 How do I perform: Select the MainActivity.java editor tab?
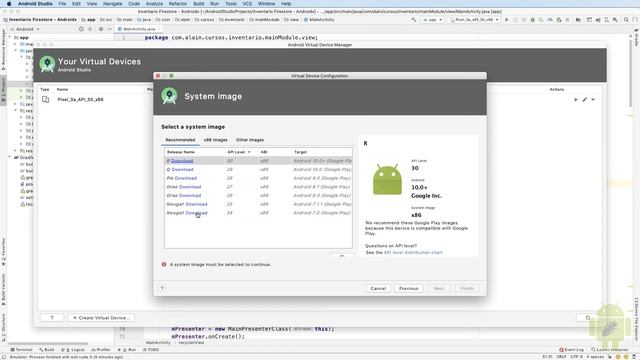coord(138,29)
